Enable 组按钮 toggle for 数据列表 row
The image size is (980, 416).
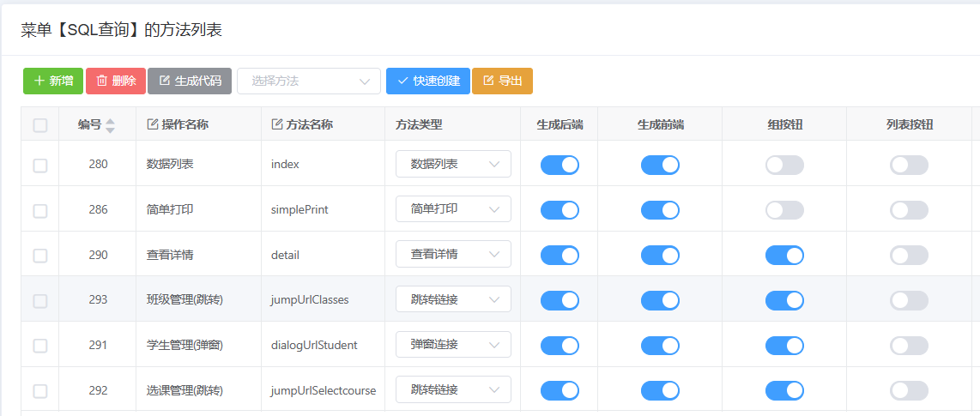point(784,165)
